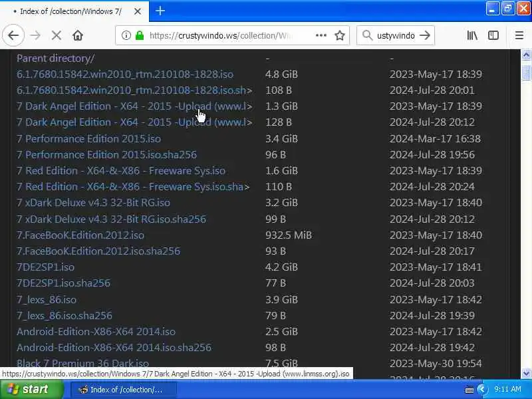Download Android-Edition-X86-X64 2014.iso
The image size is (532, 399).
[x=96, y=331]
